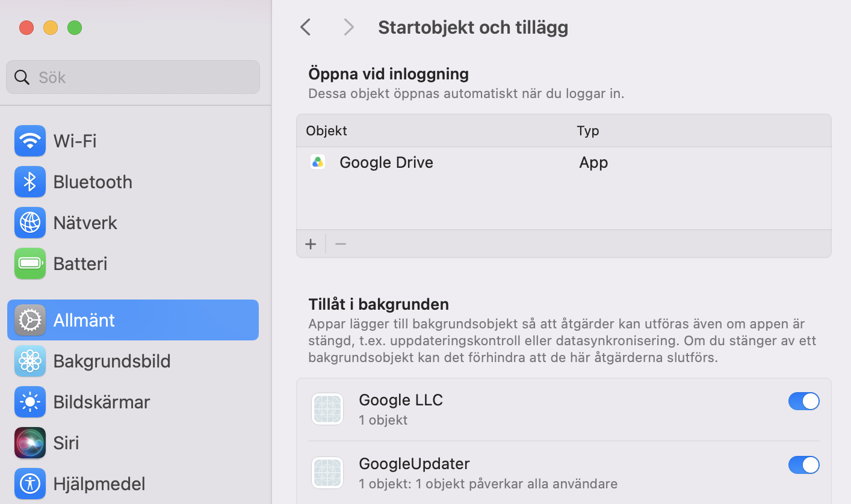Open Bildskärmar settings pane
This screenshot has width=851, height=504.
click(x=133, y=402)
